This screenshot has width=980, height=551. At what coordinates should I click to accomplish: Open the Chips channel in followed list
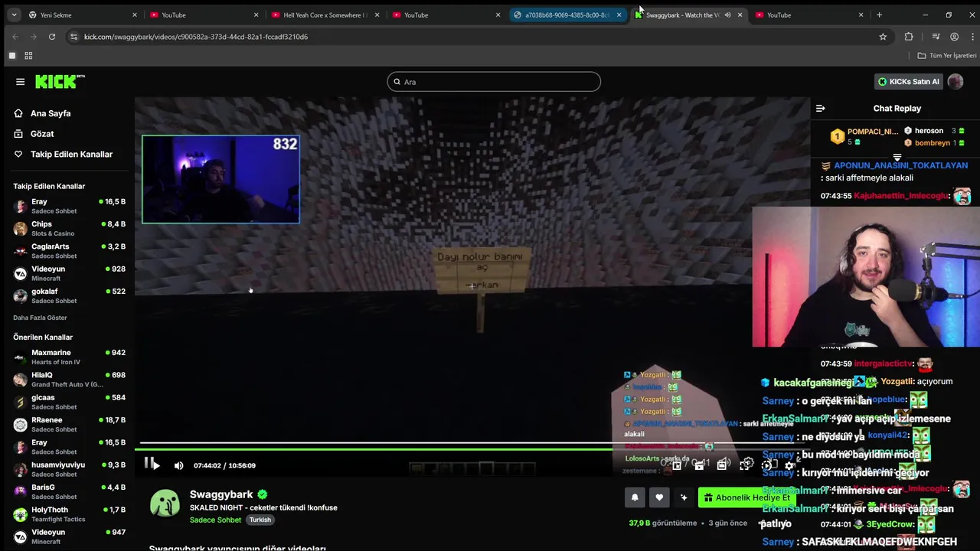69,229
